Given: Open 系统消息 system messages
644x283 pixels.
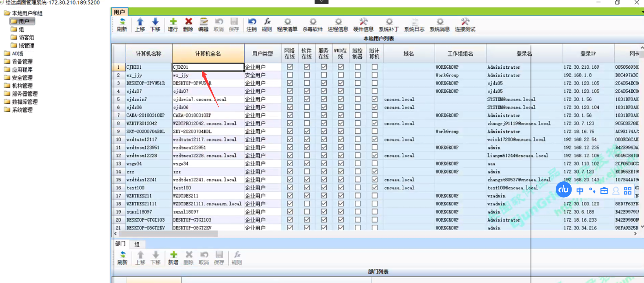Looking at the screenshot, I should point(440,25).
